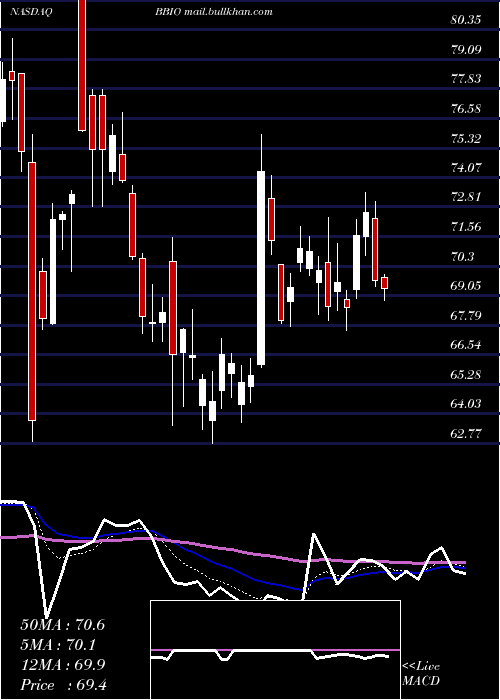
Task: Click the inset Live MACD mini chart
Action: 275,650
